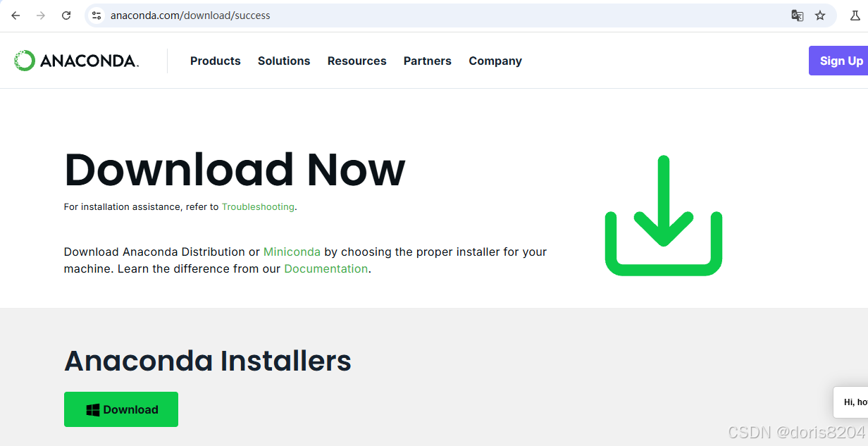Click the Anaconda Installers heading

(208, 361)
